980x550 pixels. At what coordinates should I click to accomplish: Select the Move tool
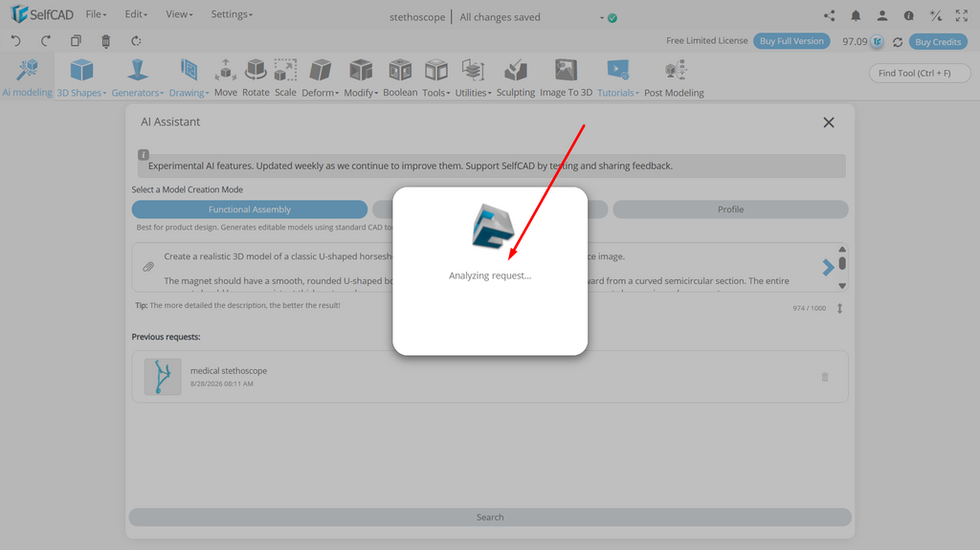(x=226, y=77)
